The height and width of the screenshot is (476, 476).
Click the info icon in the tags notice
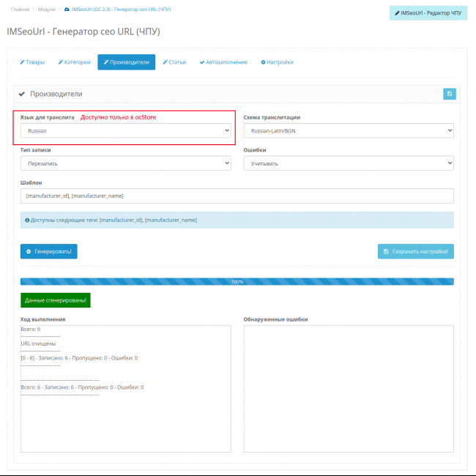(27, 220)
